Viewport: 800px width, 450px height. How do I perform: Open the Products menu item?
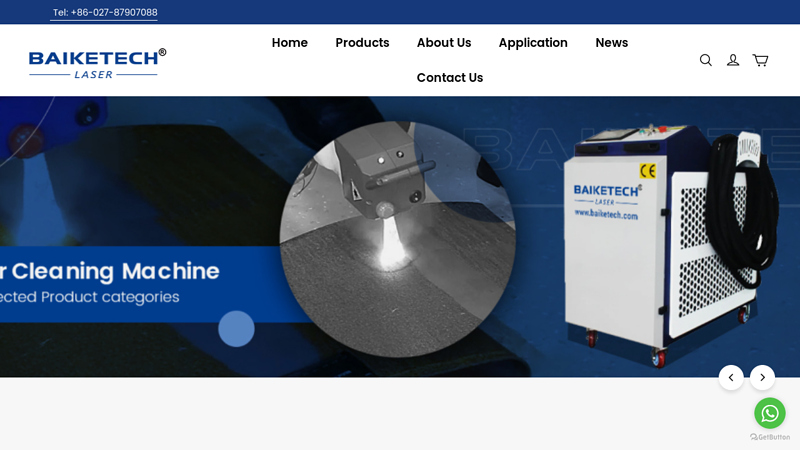(x=362, y=43)
